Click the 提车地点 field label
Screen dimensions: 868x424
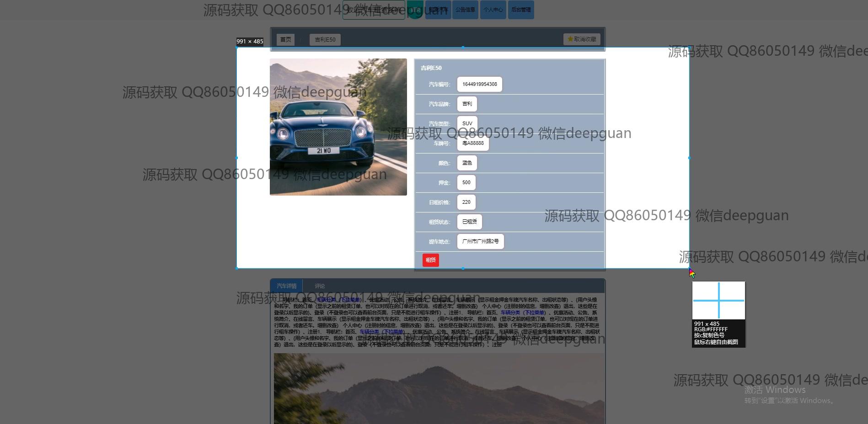click(x=439, y=242)
